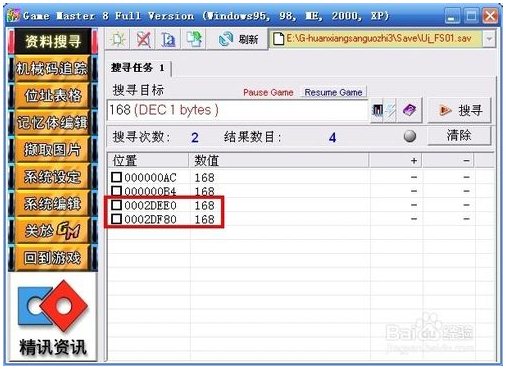
Task: Click the piano-keys data type icon
Action: pos(377,110)
